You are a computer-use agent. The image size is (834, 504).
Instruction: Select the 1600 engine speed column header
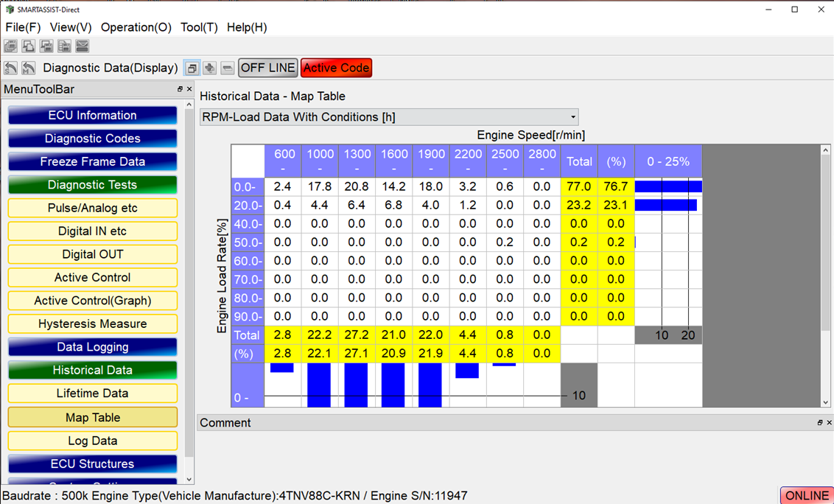394,160
